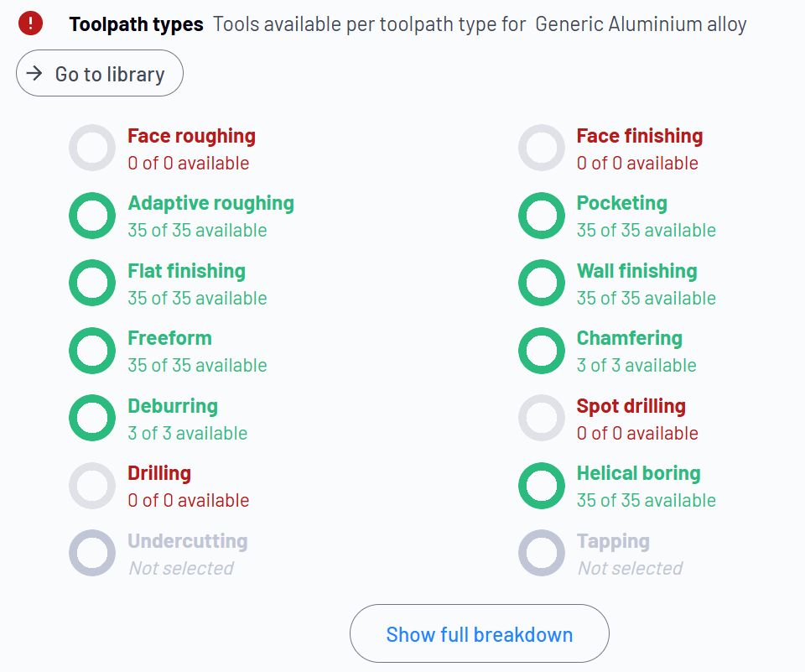Open Flat finishing toolpath details

[x=187, y=271]
